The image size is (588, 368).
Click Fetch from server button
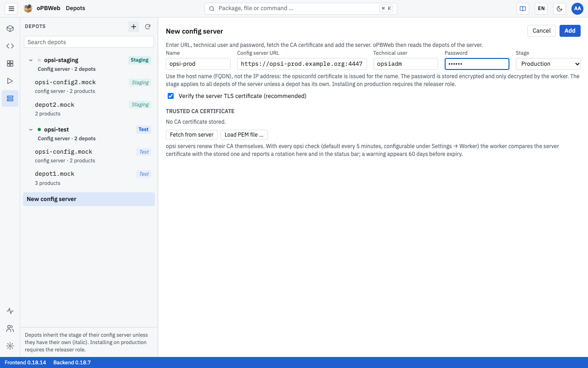pos(192,135)
